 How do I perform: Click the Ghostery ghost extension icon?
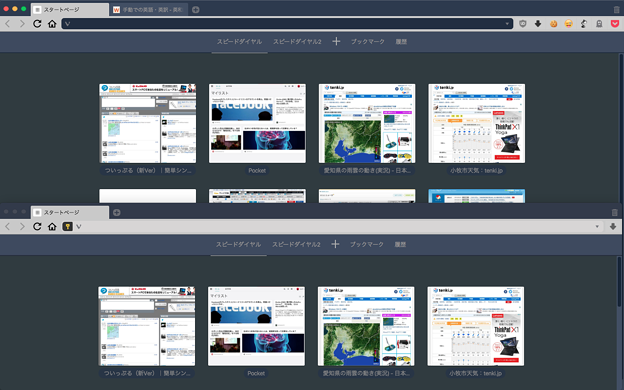[x=599, y=24]
